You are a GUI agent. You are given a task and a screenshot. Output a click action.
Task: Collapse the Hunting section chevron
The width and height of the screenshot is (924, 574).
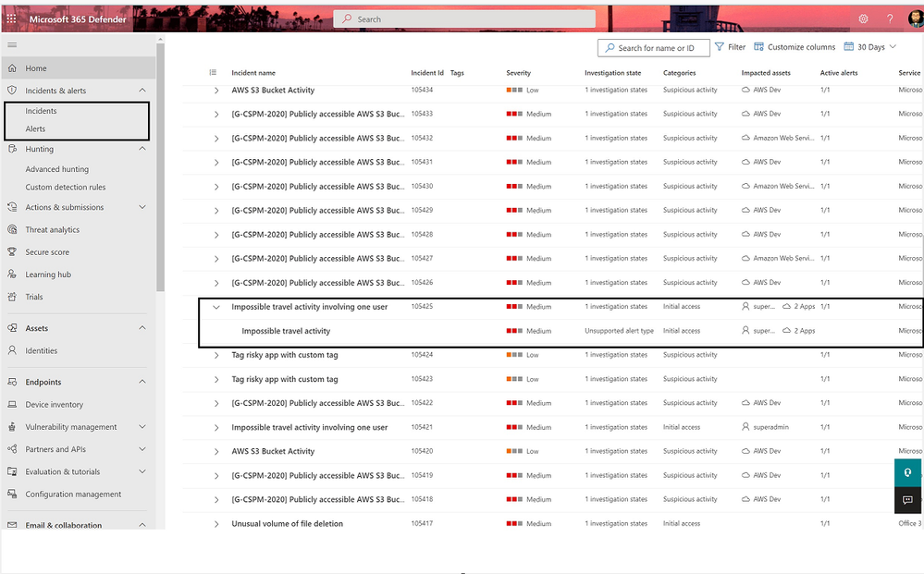(x=142, y=149)
